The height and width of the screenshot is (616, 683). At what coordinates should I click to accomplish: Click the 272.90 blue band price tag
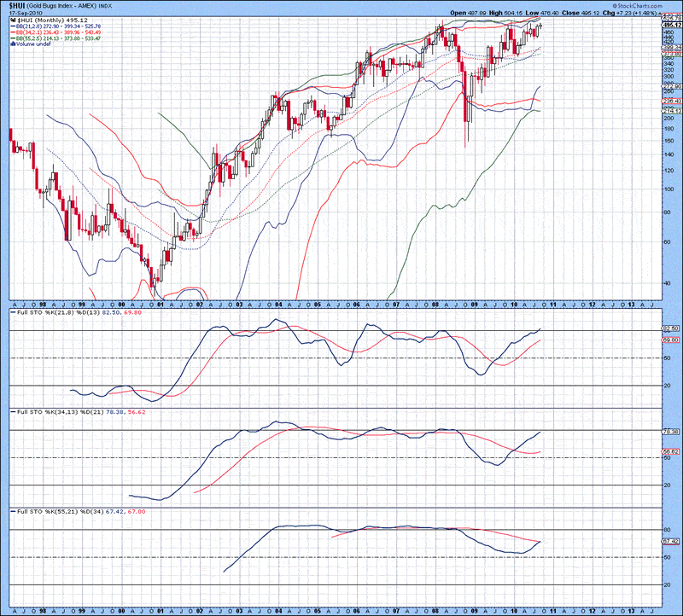670,86
